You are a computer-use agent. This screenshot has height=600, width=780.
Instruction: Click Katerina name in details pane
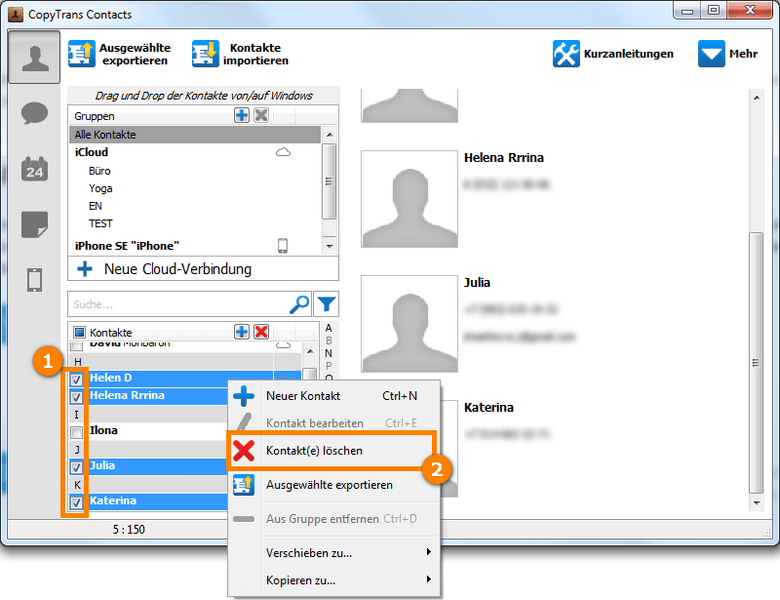click(488, 407)
